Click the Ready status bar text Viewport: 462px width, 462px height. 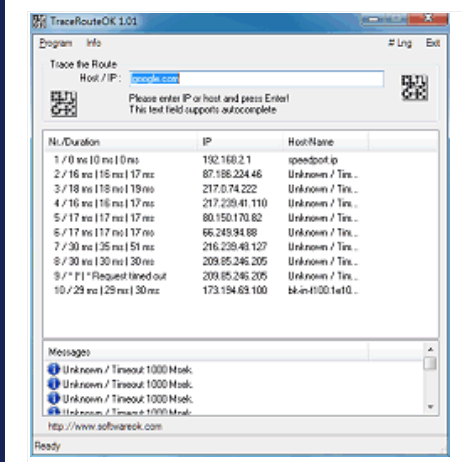tap(47, 446)
